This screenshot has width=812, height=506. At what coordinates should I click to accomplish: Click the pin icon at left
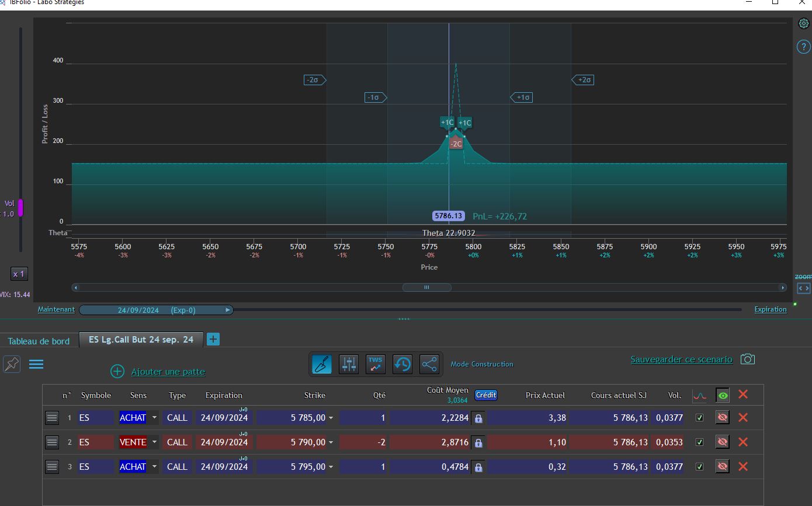[x=12, y=364]
